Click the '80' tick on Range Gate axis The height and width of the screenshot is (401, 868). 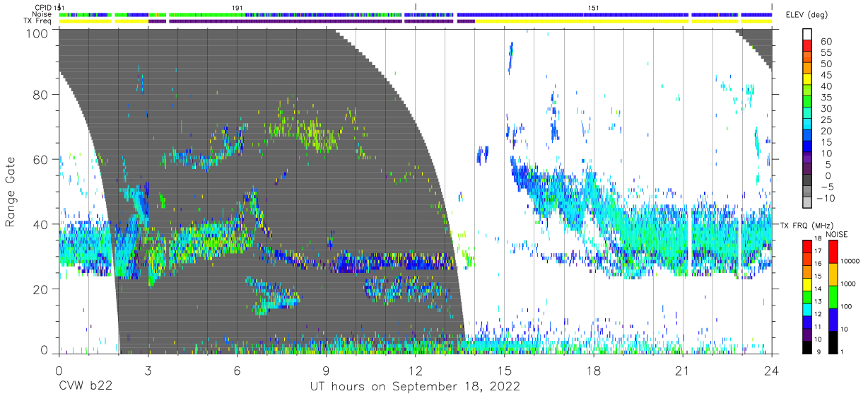40,95
